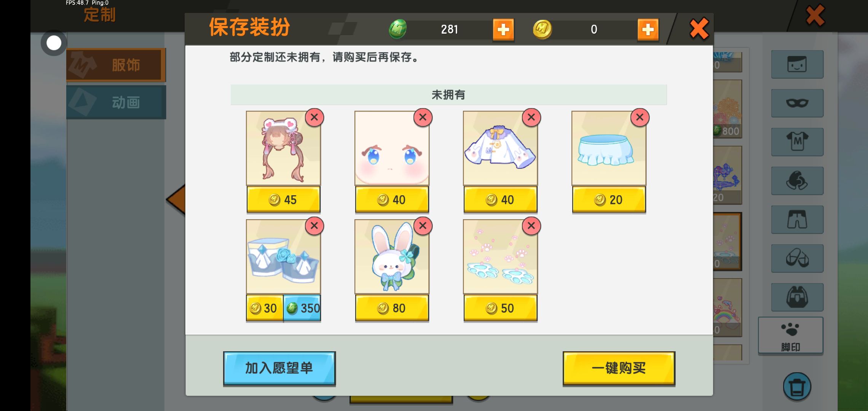
Task: Click the 加入愿望单 button
Action: (279, 368)
